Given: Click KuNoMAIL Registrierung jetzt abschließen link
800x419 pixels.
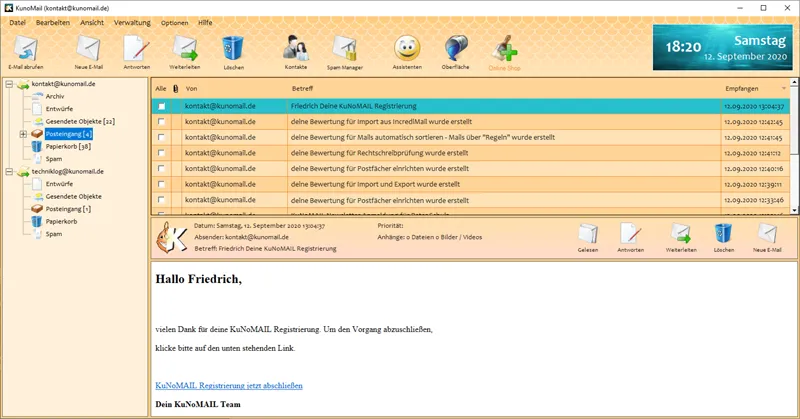Looking at the screenshot, I should tap(229, 386).
